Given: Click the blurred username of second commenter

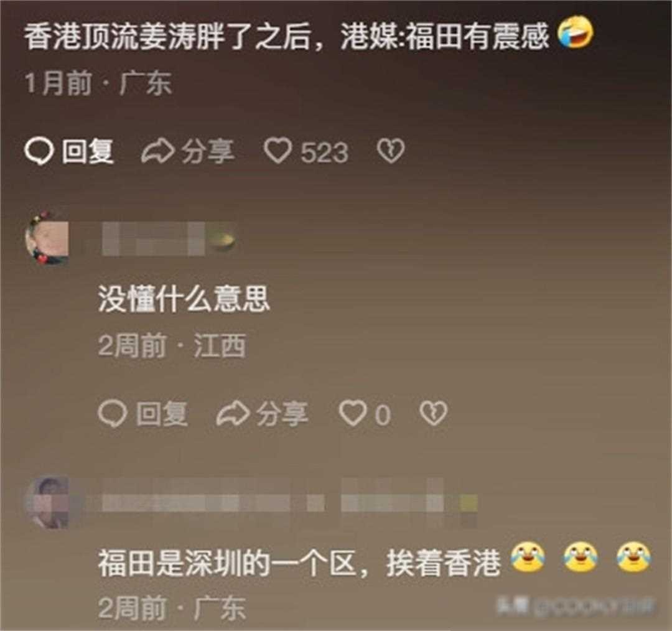Looking at the screenshot, I should click(290, 501).
